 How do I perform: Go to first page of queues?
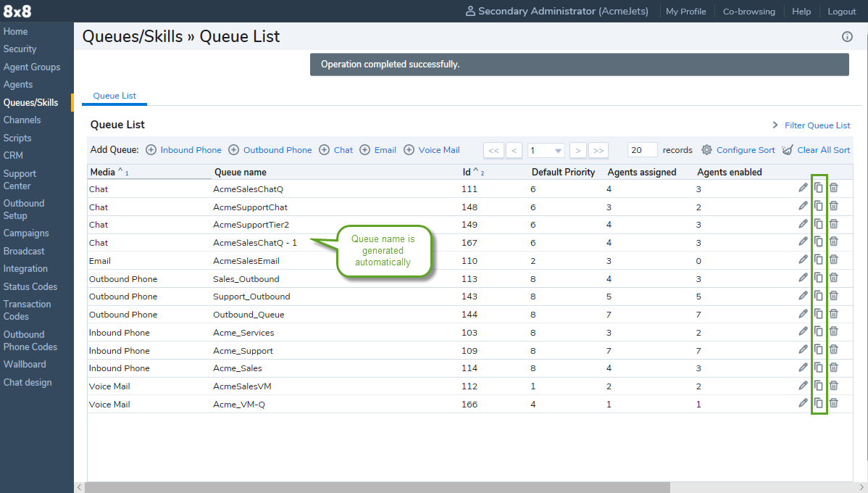click(x=494, y=150)
